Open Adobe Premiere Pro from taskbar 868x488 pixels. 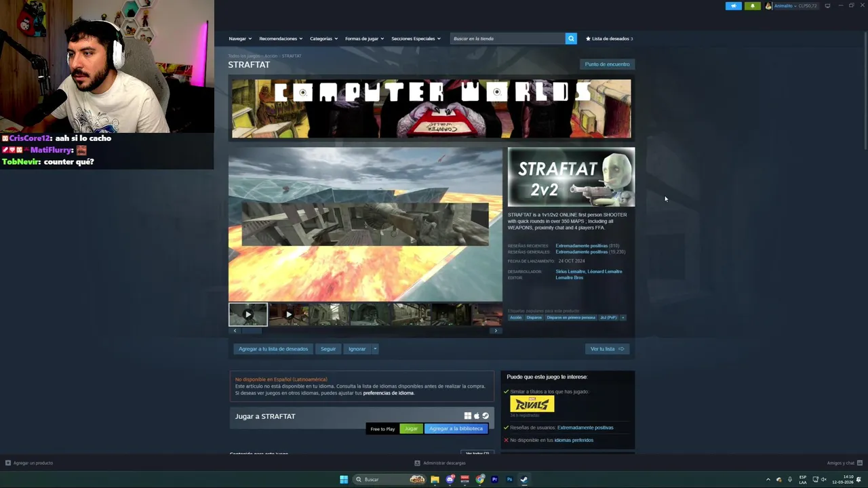494,479
